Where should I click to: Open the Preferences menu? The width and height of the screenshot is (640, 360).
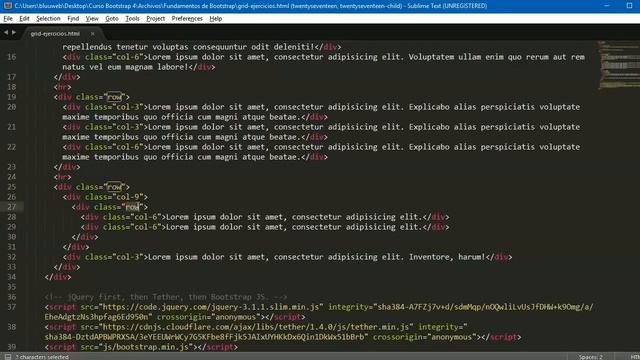point(187,18)
